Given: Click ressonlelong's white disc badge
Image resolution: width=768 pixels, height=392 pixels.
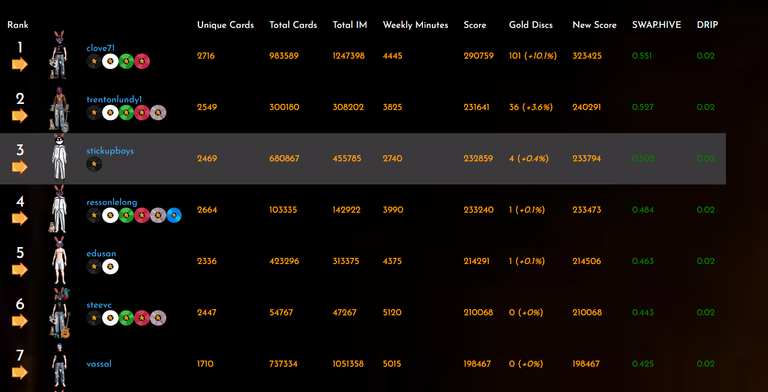Looking at the screenshot, I should tap(110, 215).
